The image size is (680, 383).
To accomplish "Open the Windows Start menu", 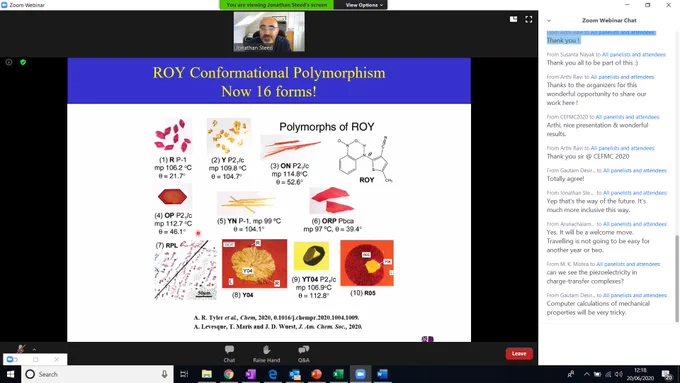I will coord(10,374).
